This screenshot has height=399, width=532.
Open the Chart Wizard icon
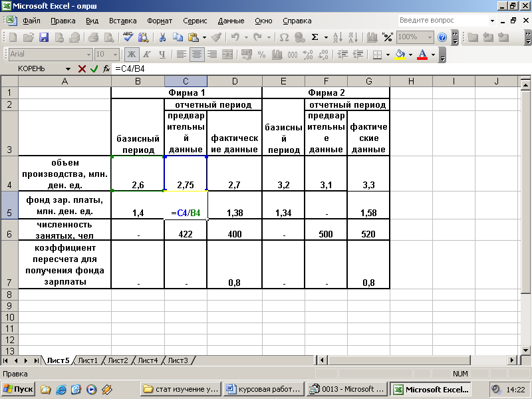point(372,37)
